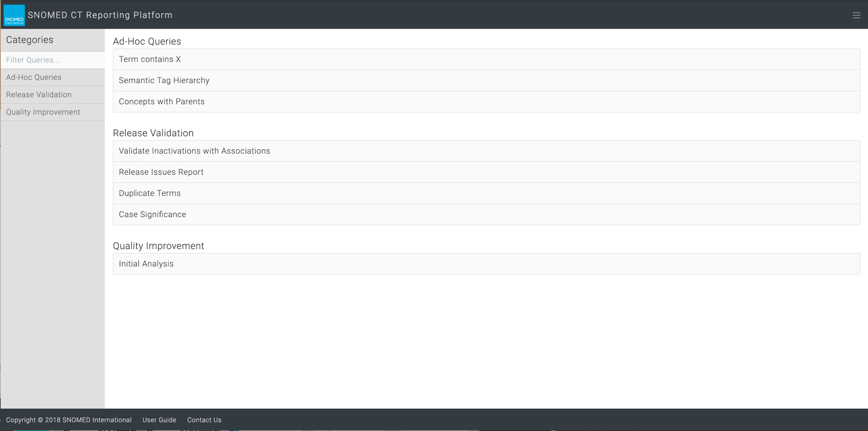The image size is (868, 431).
Task: Click the SNOMED International logo
Action: tap(14, 15)
